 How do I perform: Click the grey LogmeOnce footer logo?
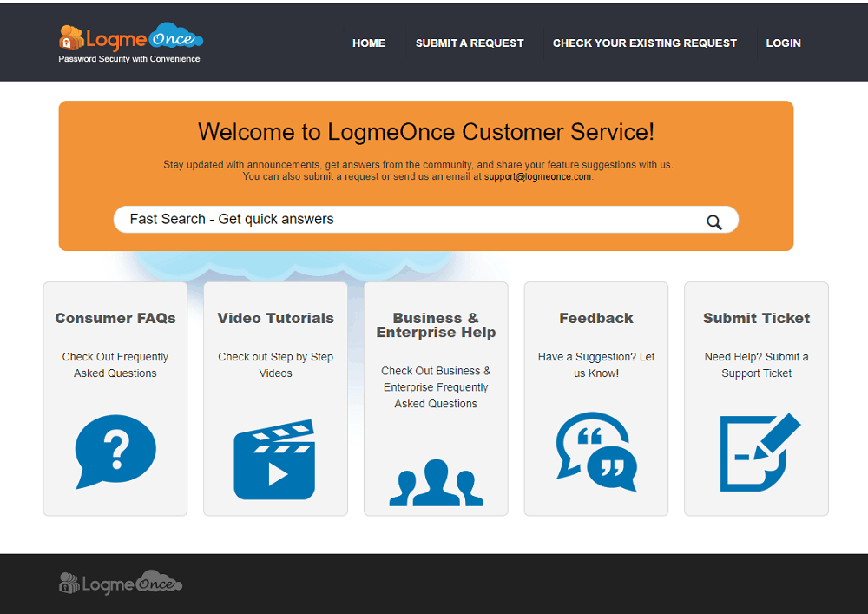pos(121,583)
